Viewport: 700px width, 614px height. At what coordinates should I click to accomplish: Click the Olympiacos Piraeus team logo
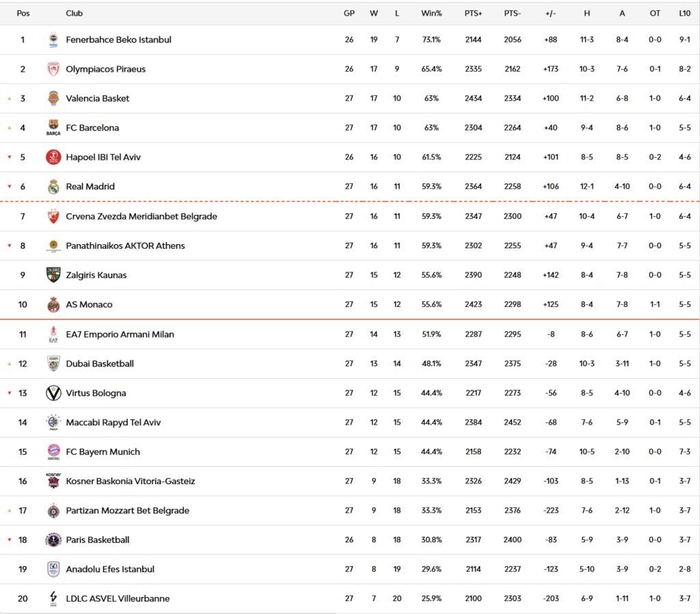coord(53,69)
